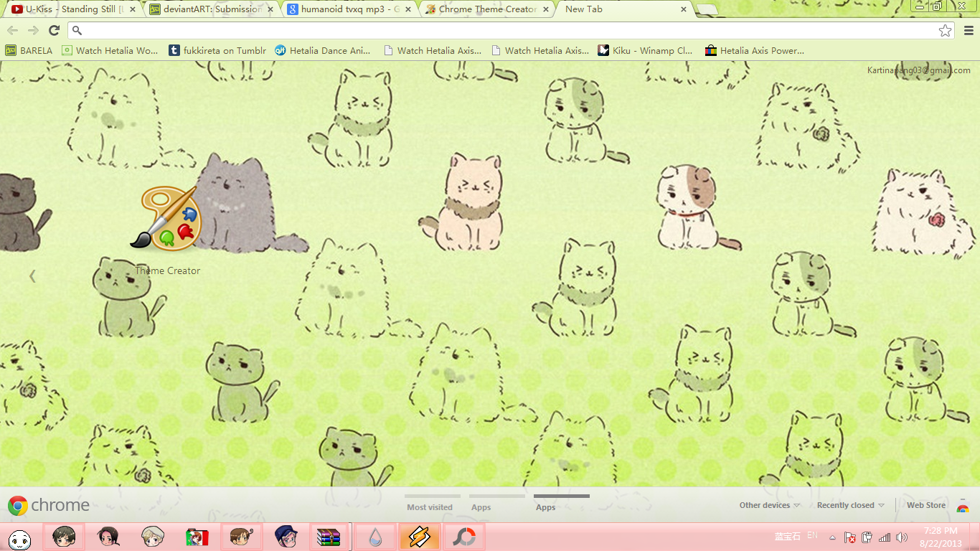Screen dimensions: 980x551
Task: Open the water droplet taskbar app
Action: 375,537
